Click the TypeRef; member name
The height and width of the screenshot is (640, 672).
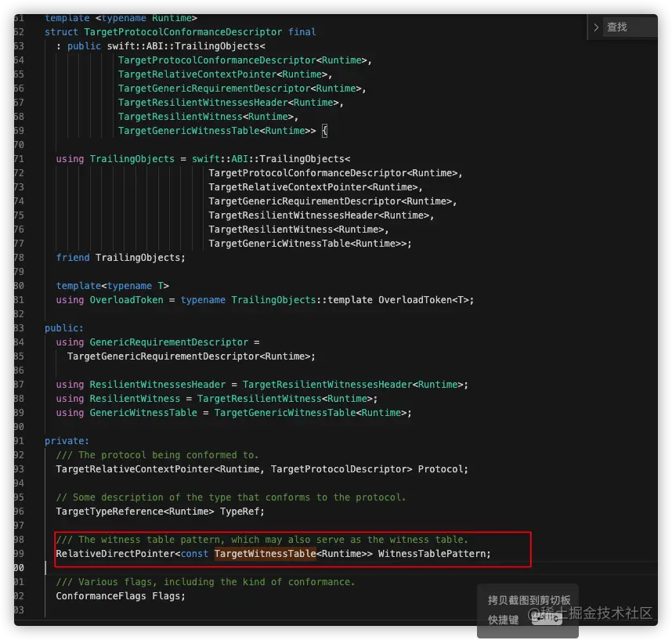click(242, 512)
